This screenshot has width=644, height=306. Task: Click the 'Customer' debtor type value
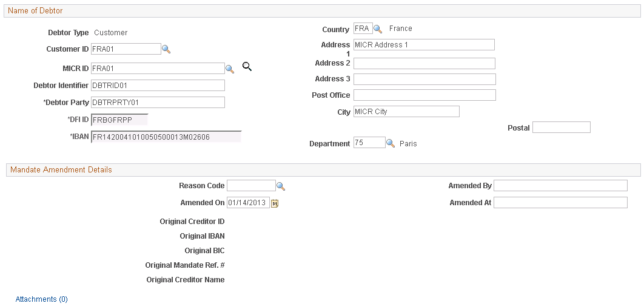pyautogui.click(x=111, y=33)
